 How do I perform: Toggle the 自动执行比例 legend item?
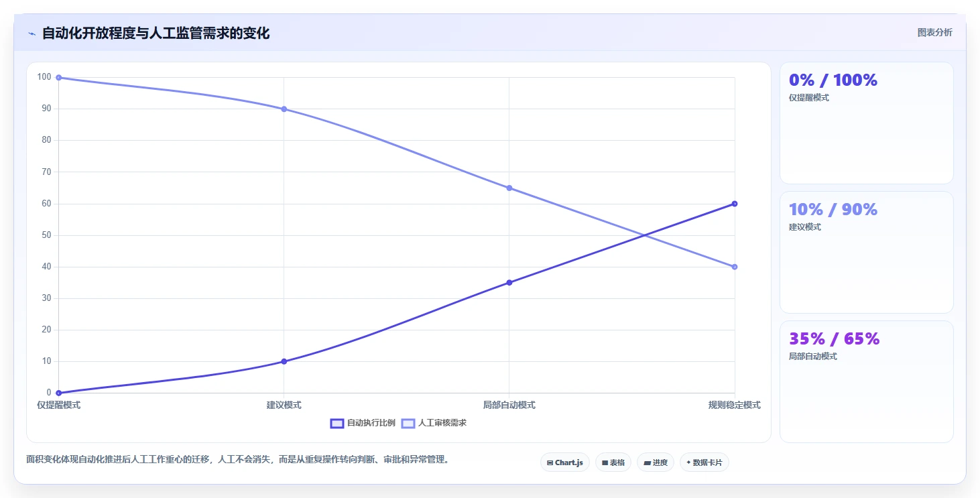click(363, 423)
